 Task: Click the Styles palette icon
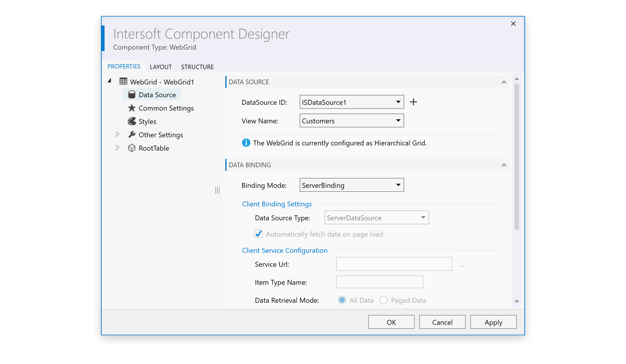[x=132, y=121]
